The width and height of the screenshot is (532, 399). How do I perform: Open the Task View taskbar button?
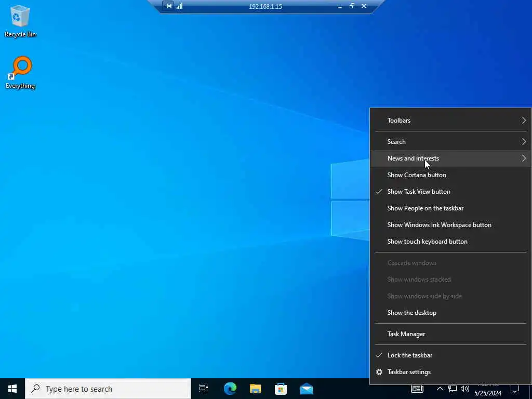(x=204, y=389)
